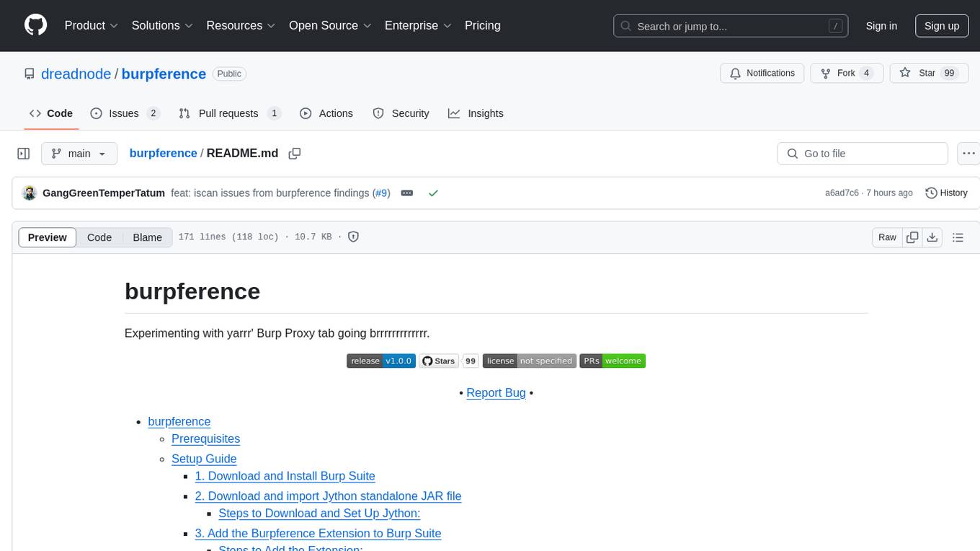Click the Sign up button

(x=942, y=26)
